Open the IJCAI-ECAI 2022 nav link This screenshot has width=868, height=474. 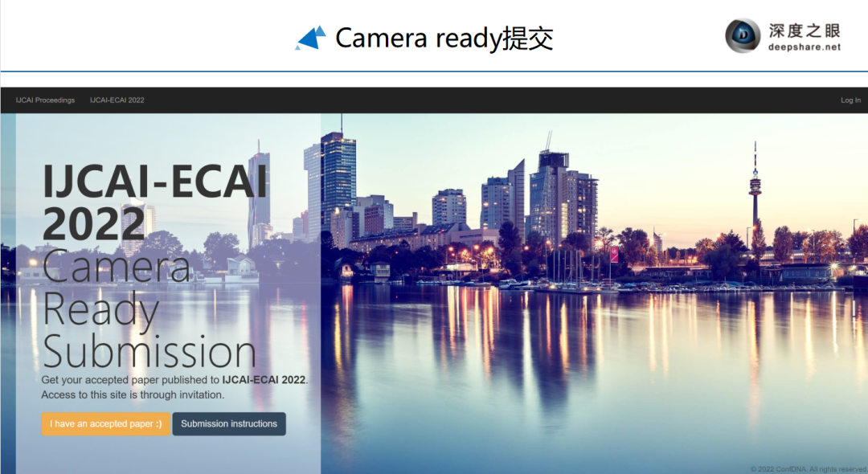(x=117, y=100)
